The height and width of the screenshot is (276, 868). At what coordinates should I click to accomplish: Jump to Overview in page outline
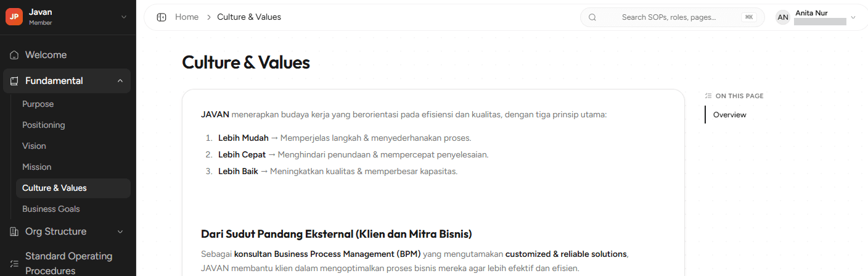tap(730, 115)
